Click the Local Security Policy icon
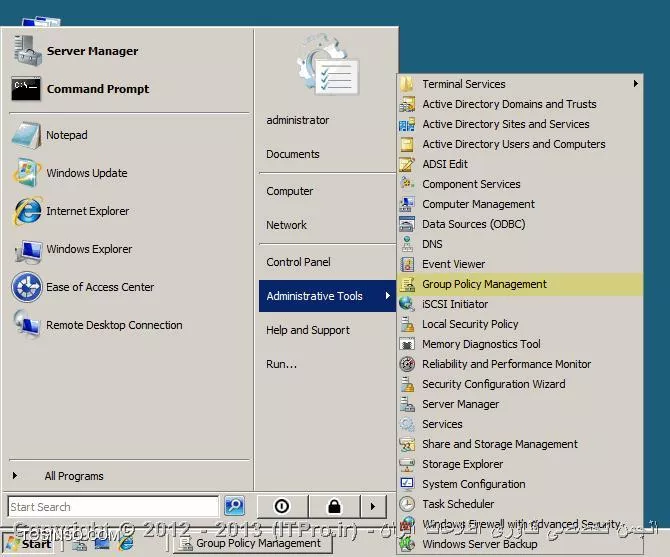The image size is (670, 557). 407,324
